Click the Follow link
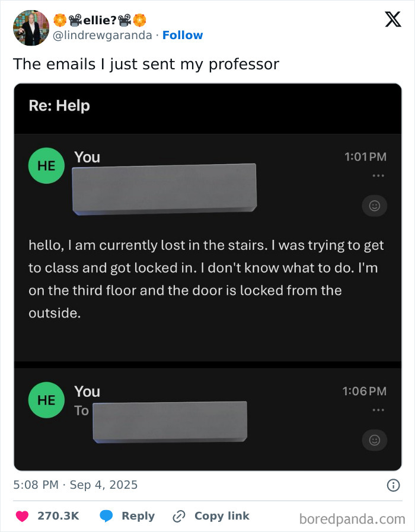 [183, 35]
